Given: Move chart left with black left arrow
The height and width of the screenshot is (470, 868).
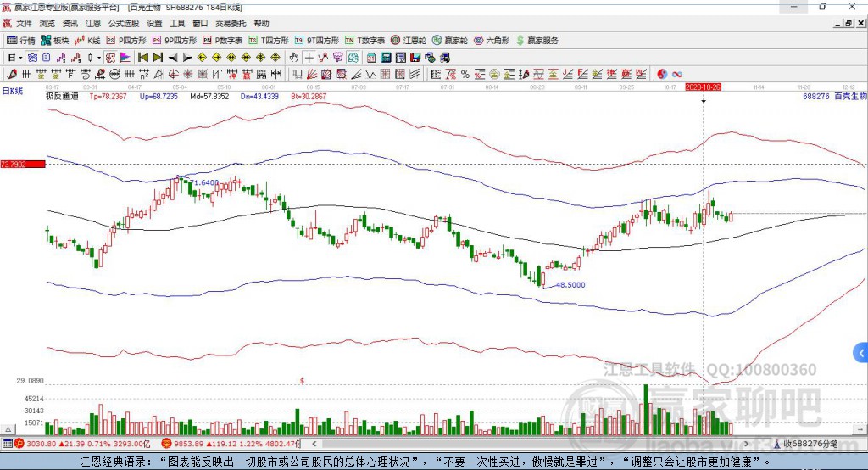Looking at the screenshot, I should point(173,58).
